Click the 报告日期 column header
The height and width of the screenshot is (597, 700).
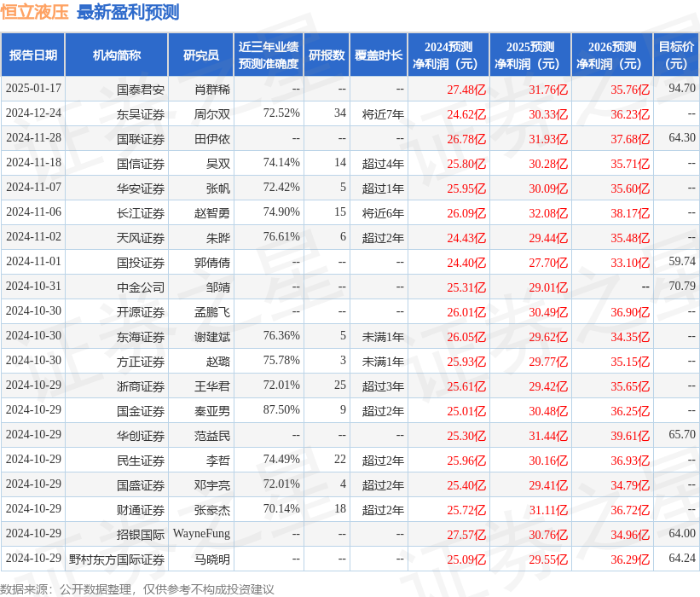(35, 53)
